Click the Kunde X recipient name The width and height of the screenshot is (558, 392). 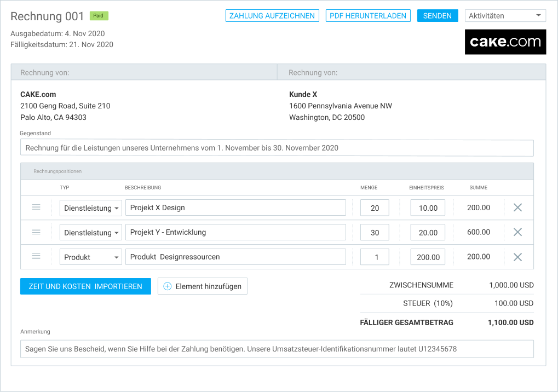(x=303, y=95)
